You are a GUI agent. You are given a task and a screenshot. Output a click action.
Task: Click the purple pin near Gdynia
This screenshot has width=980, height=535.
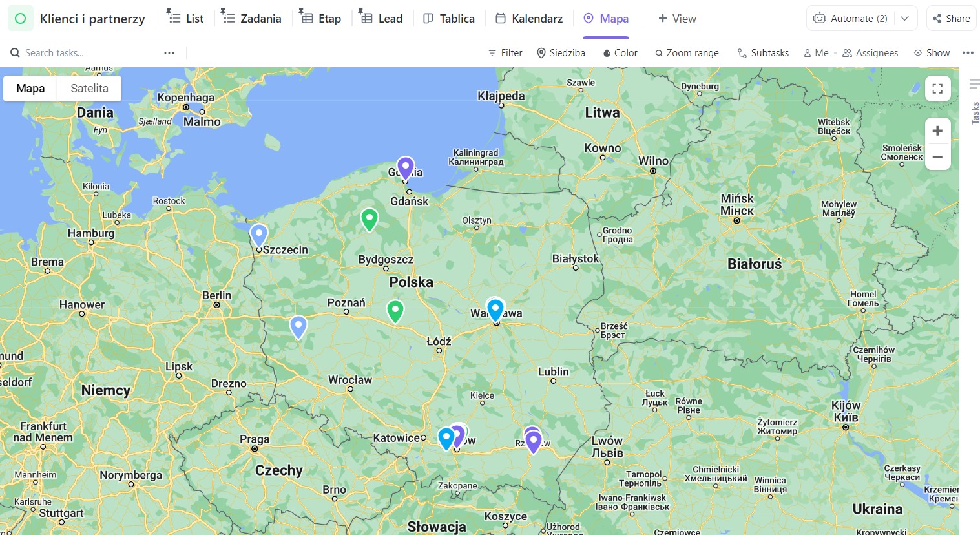coord(405,167)
